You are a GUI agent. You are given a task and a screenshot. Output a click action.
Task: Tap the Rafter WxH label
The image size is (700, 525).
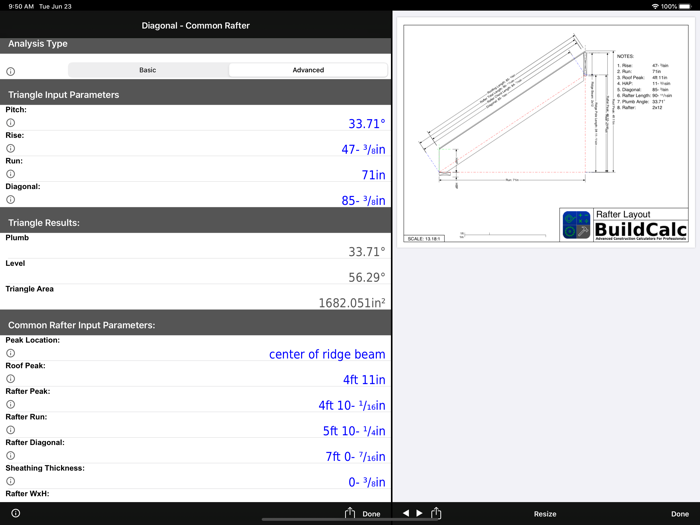point(27,493)
